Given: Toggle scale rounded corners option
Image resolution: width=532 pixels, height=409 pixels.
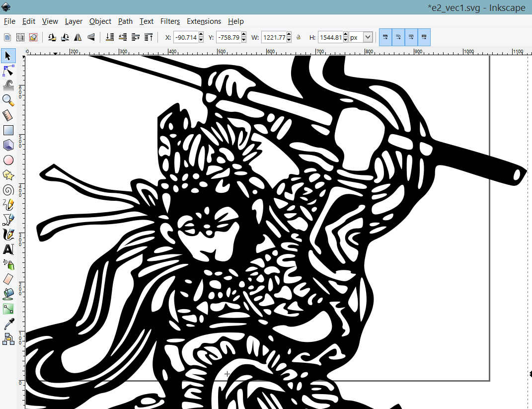Looking at the screenshot, I should [x=398, y=37].
